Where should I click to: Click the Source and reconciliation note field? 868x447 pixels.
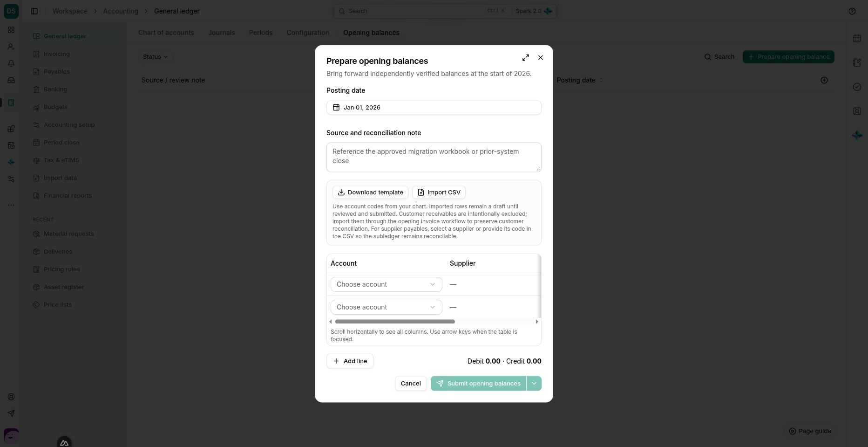pos(434,157)
